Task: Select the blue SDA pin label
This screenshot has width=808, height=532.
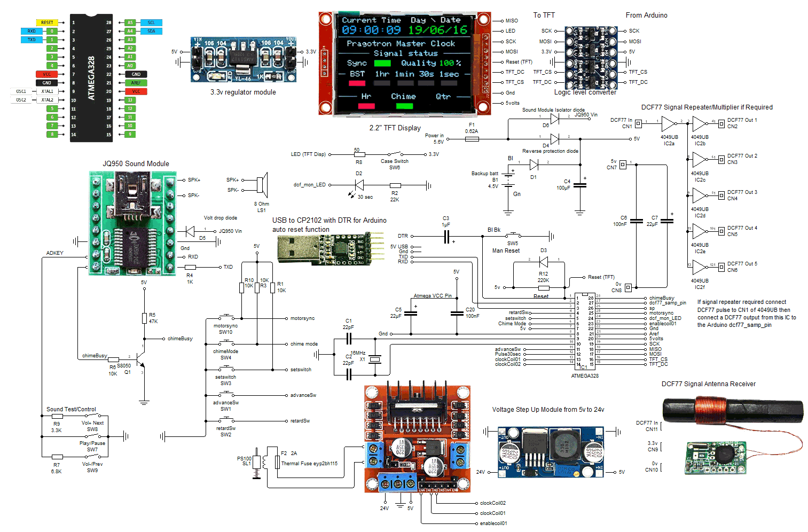Action: point(151,31)
